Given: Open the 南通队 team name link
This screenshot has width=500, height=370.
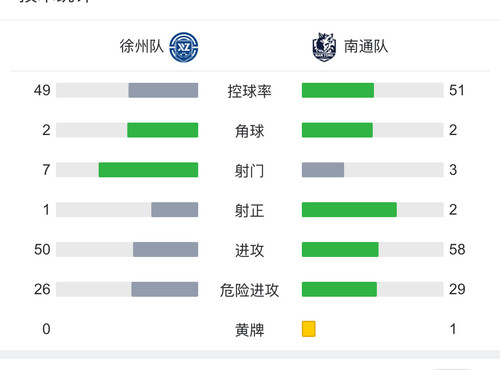Looking at the screenshot, I should pos(366,46).
